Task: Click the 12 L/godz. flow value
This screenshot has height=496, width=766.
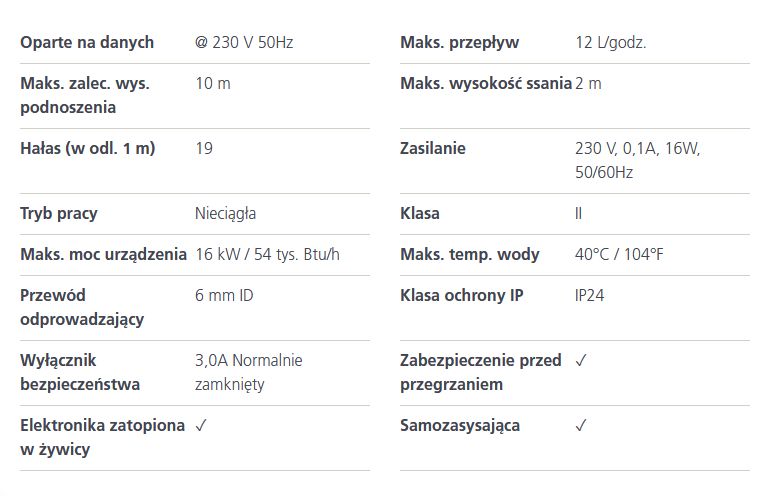Action: 611,43
